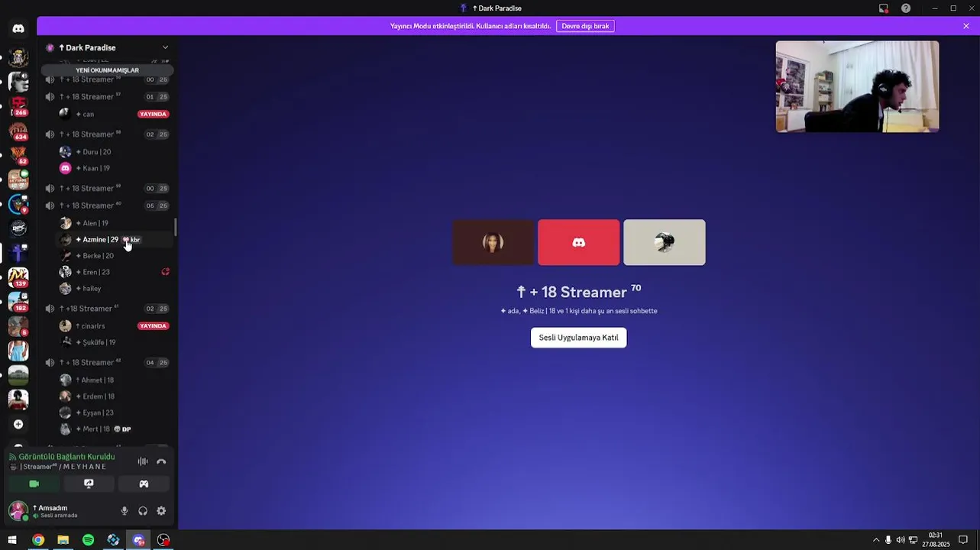Mute the microphone
Image resolution: width=980 pixels, height=550 pixels.
tap(125, 511)
